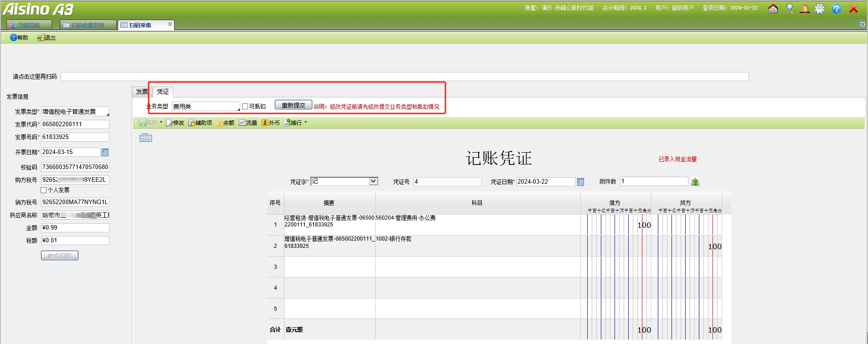Click the 校验码 input field
This screenshot has width=868, height=344.
pos(75,167)
